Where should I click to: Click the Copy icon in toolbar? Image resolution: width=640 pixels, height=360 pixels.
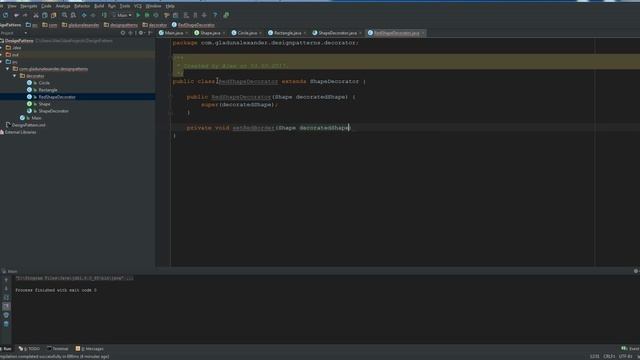[x=44, y=15]
